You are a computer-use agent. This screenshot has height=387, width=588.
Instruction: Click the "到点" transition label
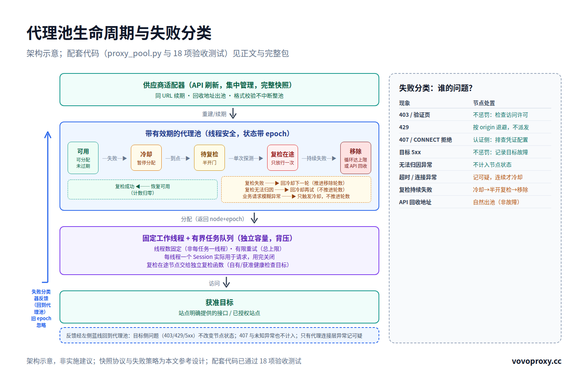pos(175,158)
